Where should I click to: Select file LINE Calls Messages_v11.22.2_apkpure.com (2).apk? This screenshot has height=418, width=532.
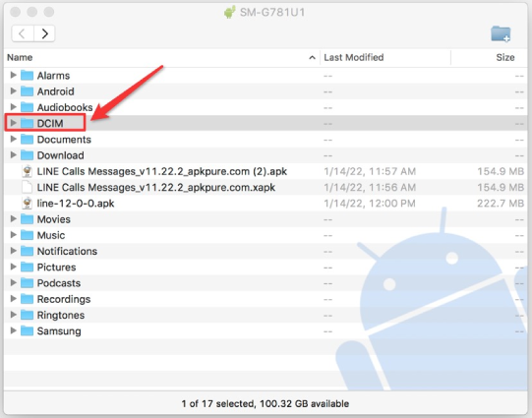pos(162,171)
